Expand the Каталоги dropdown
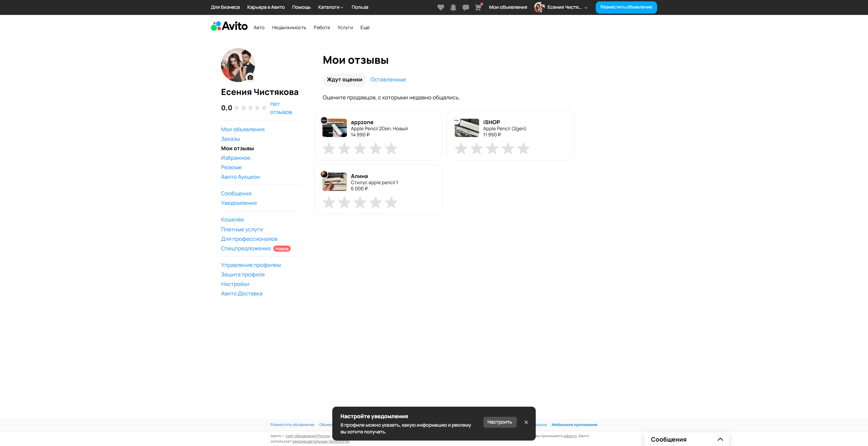Viewport: 868px width, 446px height. pyautogui.click(x=331, y=7)
